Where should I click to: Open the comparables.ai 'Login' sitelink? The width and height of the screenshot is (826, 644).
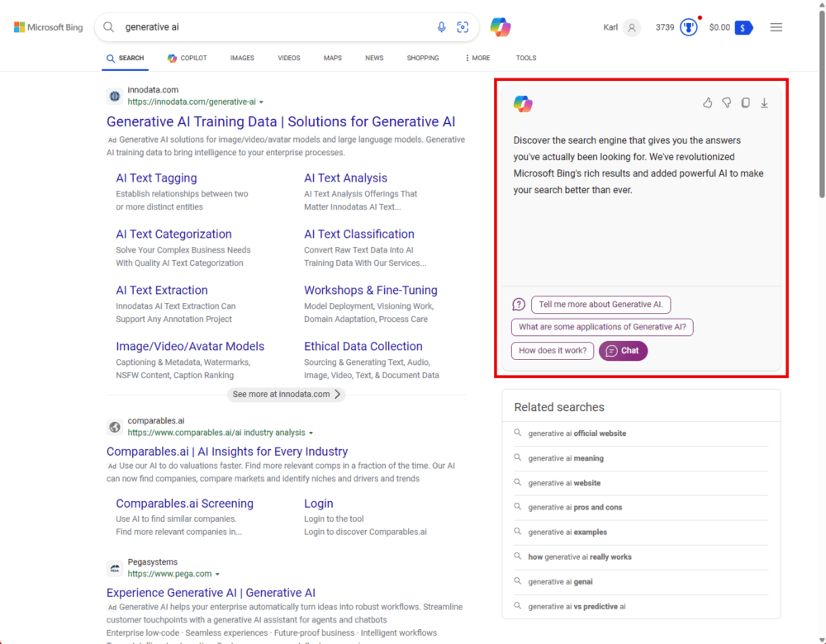(319, 504)
